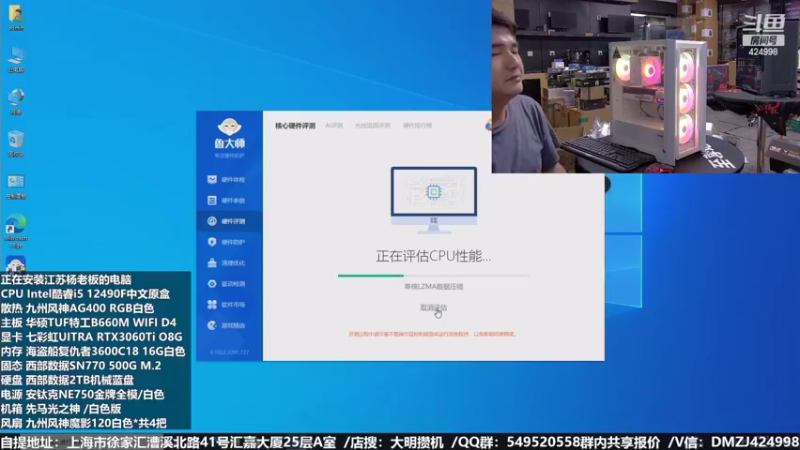Viewport: 800px width, 450px height.
Task: Open 硬件防护 in the sidebar
Action: (x=229, y=242)
